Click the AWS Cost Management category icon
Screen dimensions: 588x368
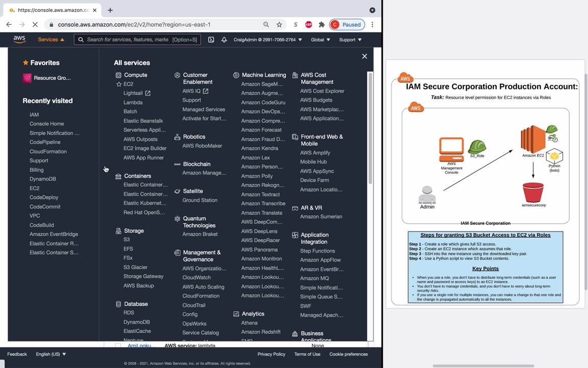(295, 75)
